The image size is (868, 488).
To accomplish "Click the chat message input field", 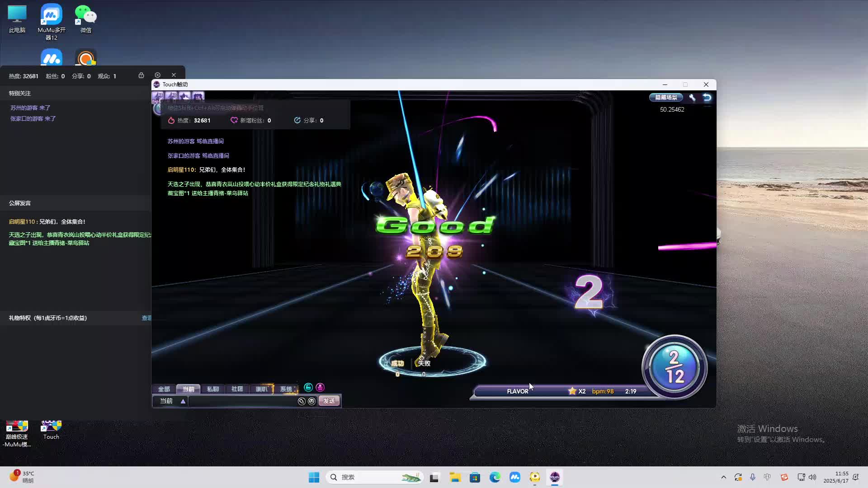I will click(x=242, y=401).
